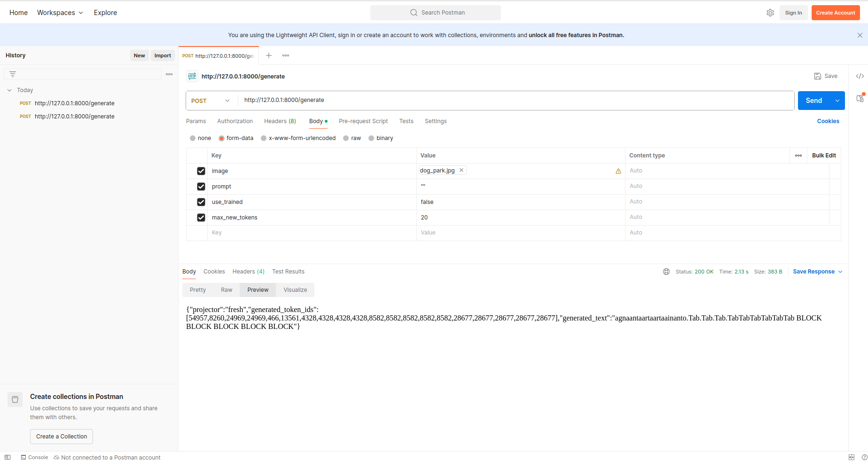Click Create a Collection button
The width and height of the screenshot is (868, 461).
pos(62,437)
